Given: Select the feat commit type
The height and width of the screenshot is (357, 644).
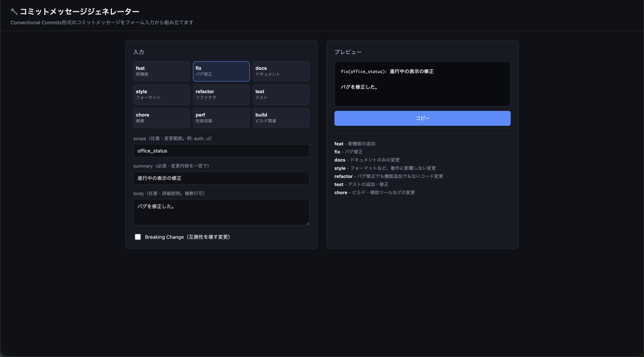Looking at the screenshot, I should point(162,71).
